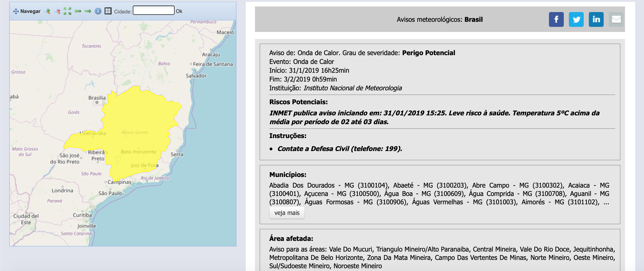Image resolution: width=644 pixels, height=271 pixels.
Task: Click Maceió label on the map
Action: click(225, 32)
